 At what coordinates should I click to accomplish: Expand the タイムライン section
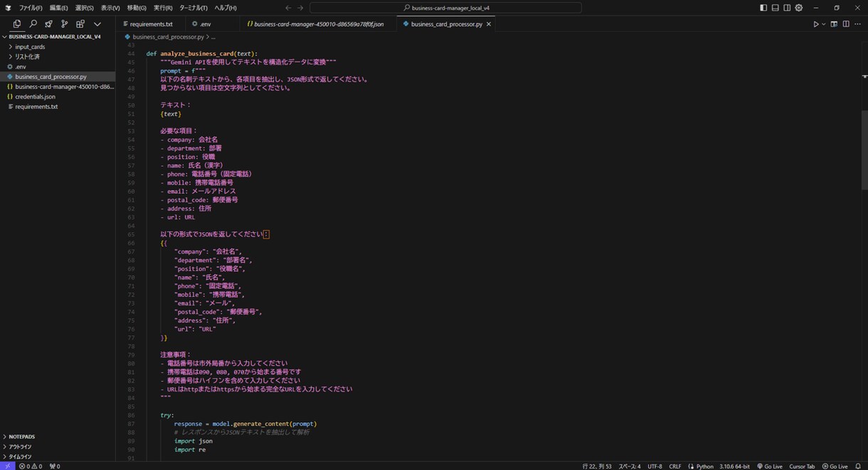coord(58,456)
